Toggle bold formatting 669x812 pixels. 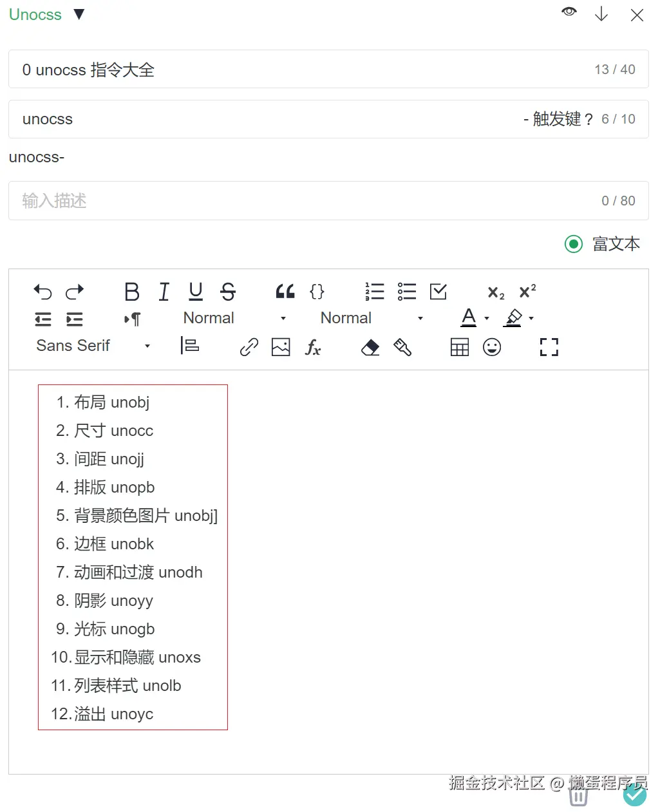coord(132,292)
